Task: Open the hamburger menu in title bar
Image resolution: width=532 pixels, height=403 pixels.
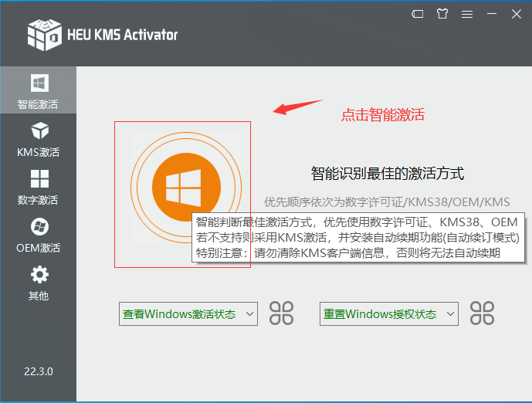Action: click(x=467, y=14)
